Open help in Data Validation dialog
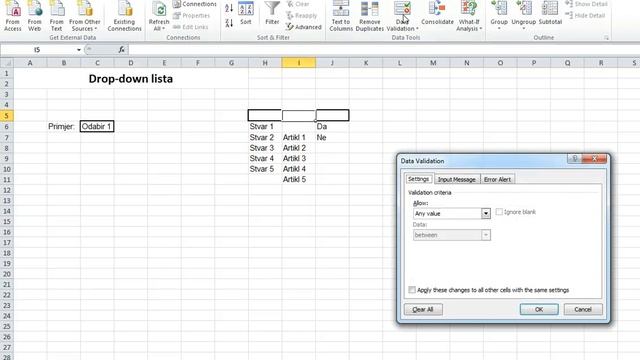Image resolution: width=640 pixels, height=360 pixels. point(575,158)
